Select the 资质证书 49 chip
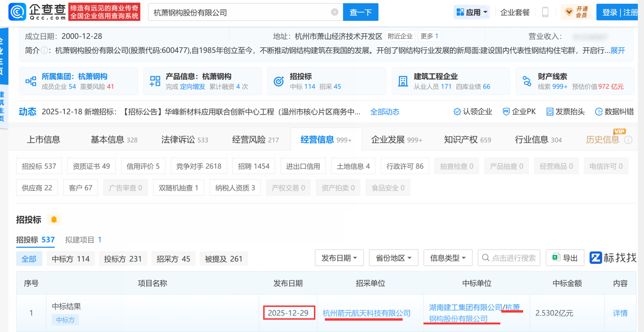 [x=91, y=166]
